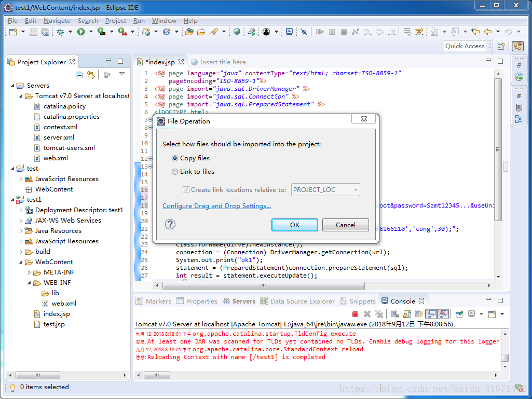This screenshot has height=399, width=532.
Task: Open the Outline icon in right sidebar
Action: point(519,119)
